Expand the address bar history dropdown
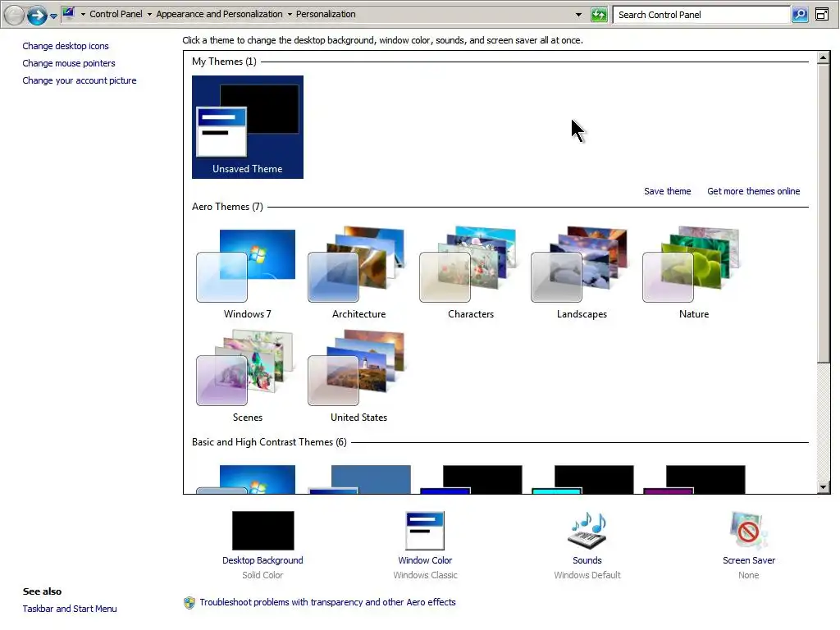840x630 pixels. [578, 15]
